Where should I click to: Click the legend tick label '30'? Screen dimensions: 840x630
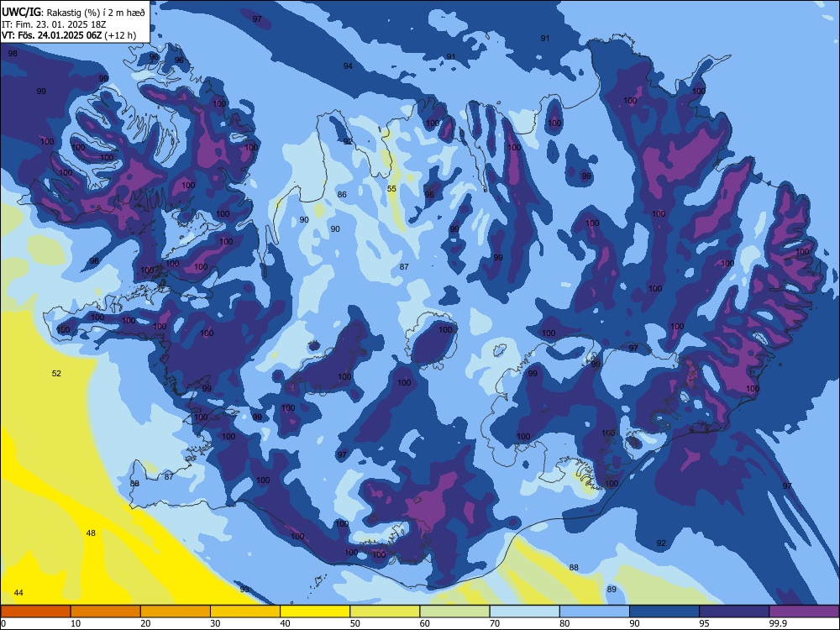coord(215,623)
